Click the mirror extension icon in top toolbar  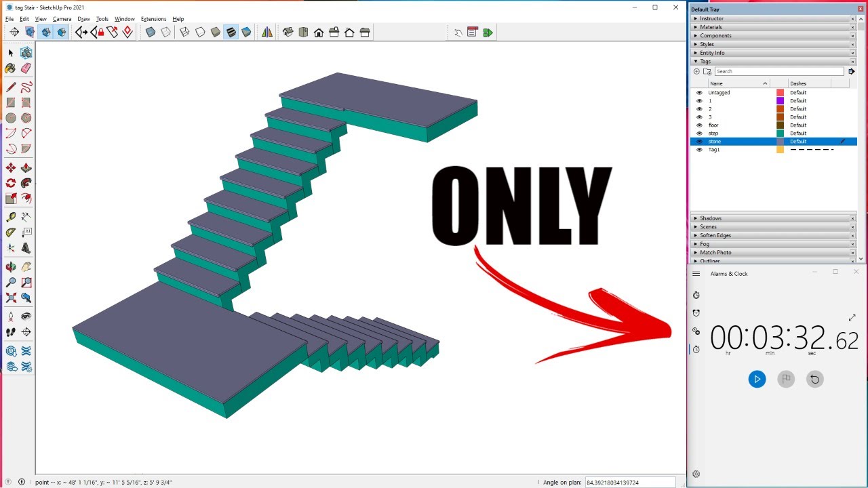click(267, 32)
